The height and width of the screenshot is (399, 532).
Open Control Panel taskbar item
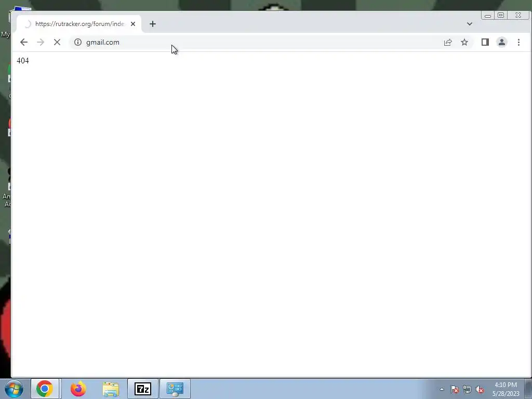[175, 389]
